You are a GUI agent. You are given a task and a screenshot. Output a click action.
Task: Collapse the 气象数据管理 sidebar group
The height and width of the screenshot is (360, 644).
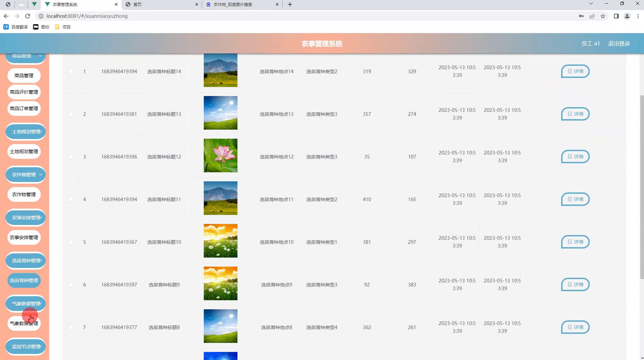coord(25,304)
